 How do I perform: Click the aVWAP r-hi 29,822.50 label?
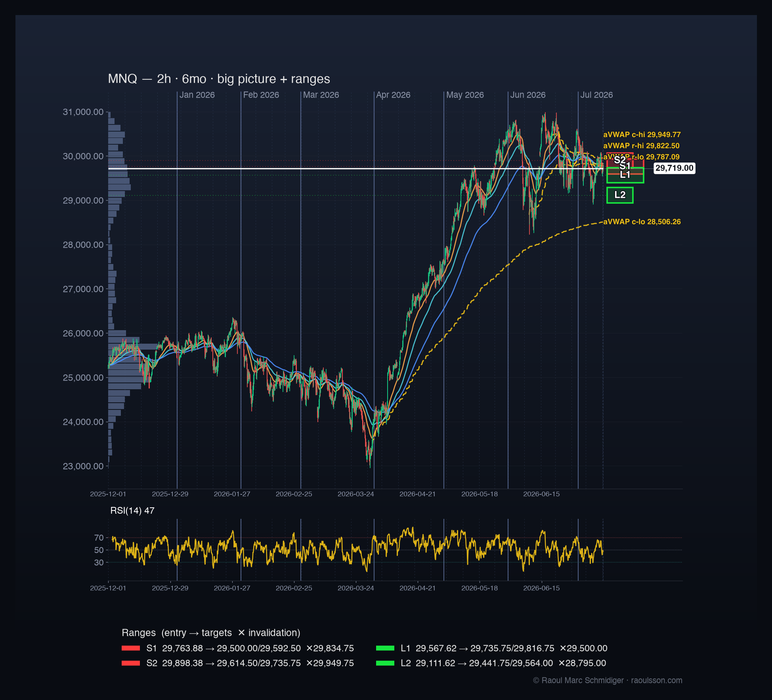click(641, 146)
